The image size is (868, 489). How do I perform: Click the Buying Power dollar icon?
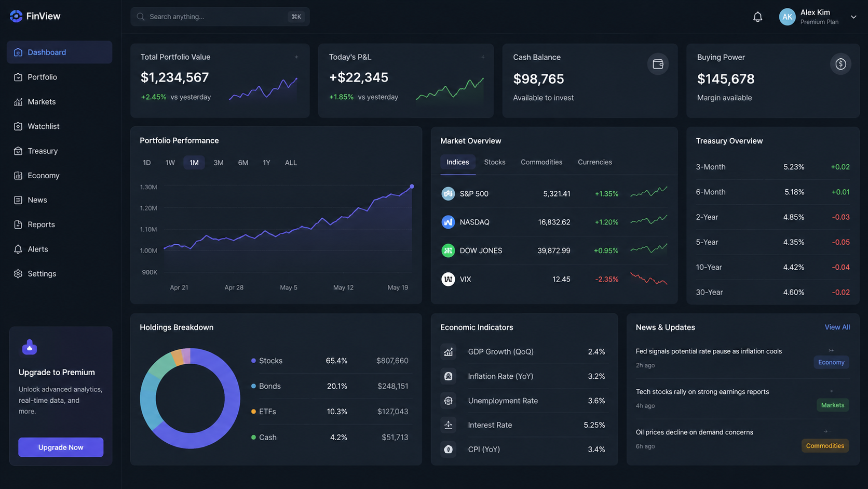tap(840, 64)
